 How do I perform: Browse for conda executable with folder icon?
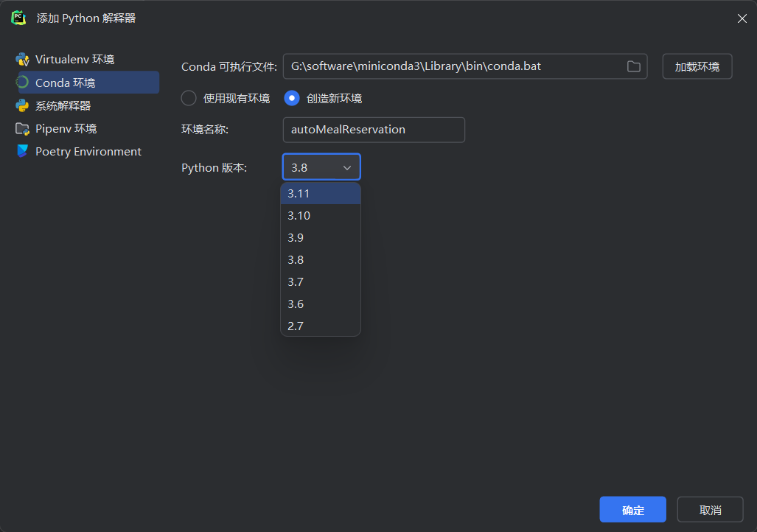point(633,66)
